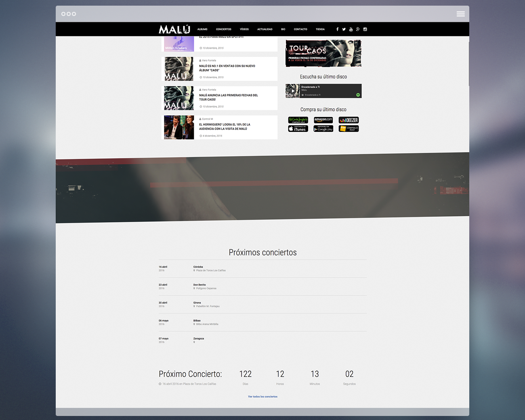
Task: Click the Malú logo
Action: pyautogui.click(x=174, y=29)
